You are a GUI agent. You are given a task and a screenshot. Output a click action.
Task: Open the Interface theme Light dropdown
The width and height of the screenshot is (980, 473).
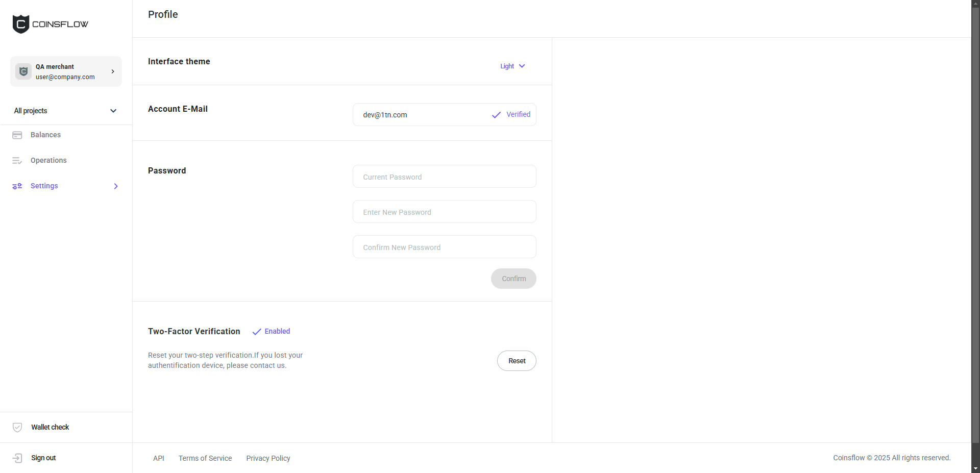(512, 66)
